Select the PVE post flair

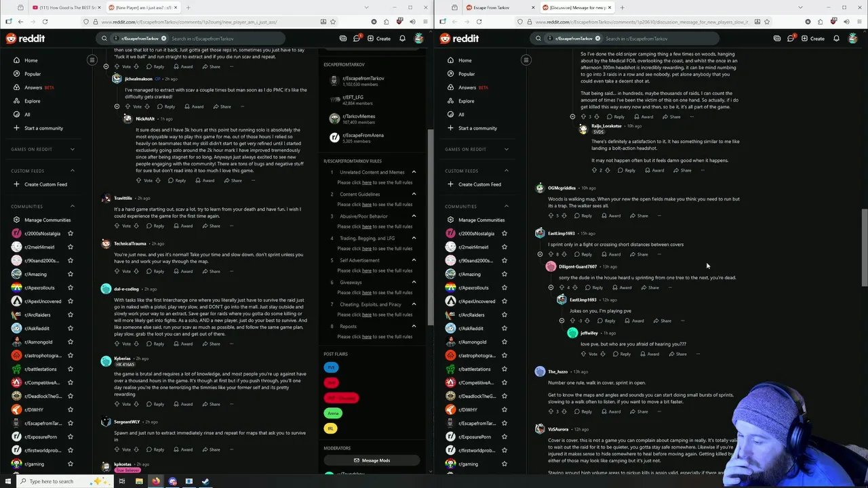[331, 367]
